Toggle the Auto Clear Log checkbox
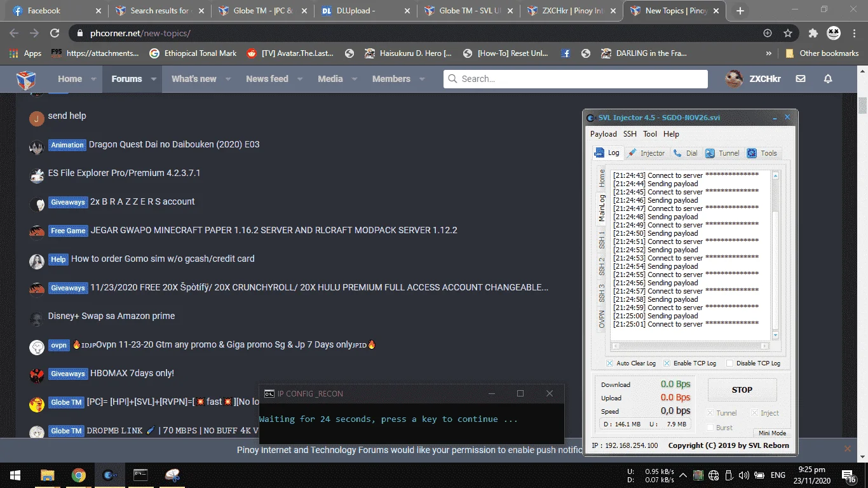 pyautogui.click(x=609, y=363)
